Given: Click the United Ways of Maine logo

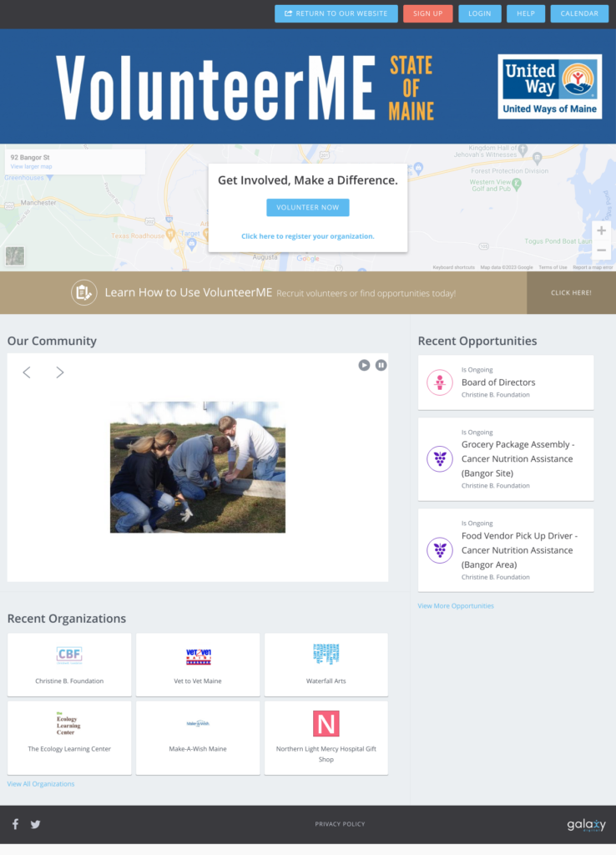Looking at the screenshot, I should 549,86.
